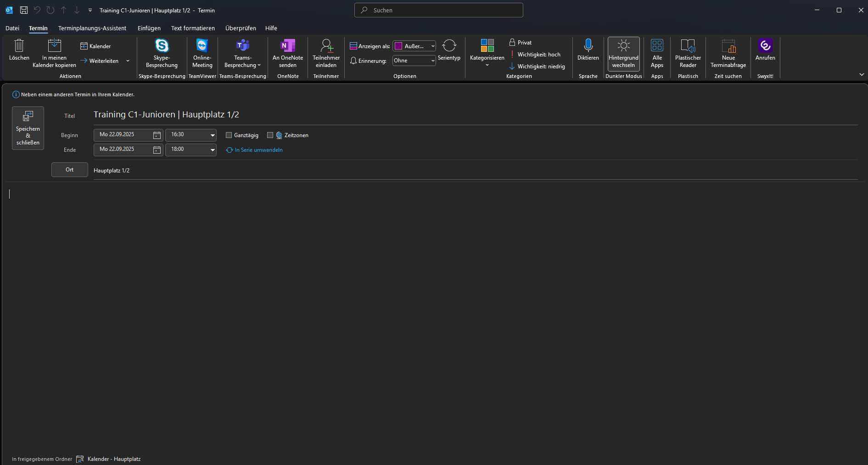
Task: Open the Terminplanungs-Assistent tab
Action: coord(92,28)
